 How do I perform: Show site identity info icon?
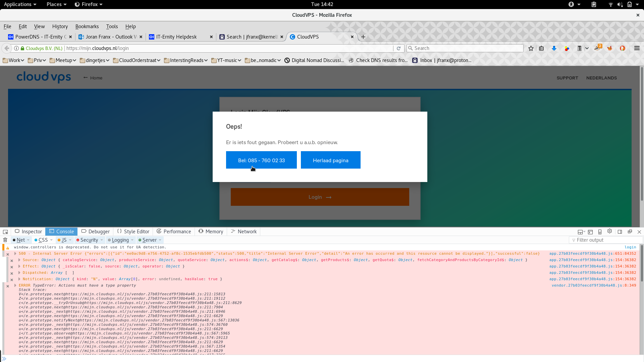(x=16, y=48)
